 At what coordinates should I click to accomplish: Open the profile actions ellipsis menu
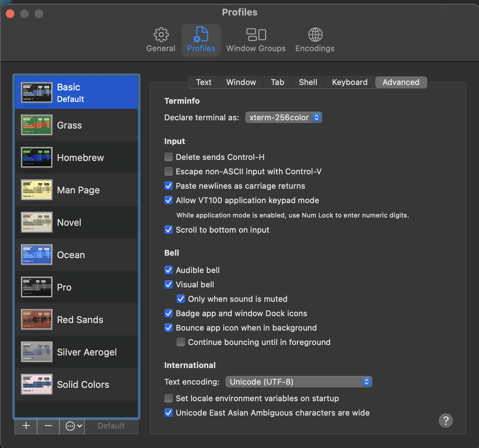[x=73, y=426]
